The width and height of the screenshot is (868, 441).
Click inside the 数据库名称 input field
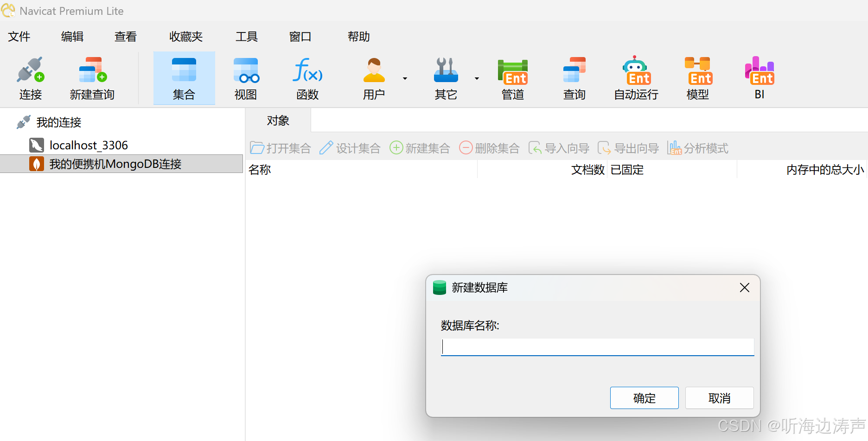tap(597, 346)
